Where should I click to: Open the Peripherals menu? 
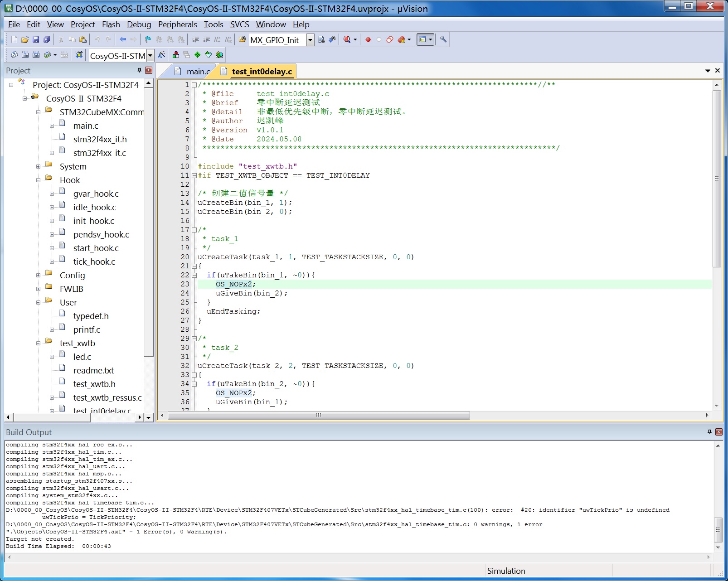177,24
